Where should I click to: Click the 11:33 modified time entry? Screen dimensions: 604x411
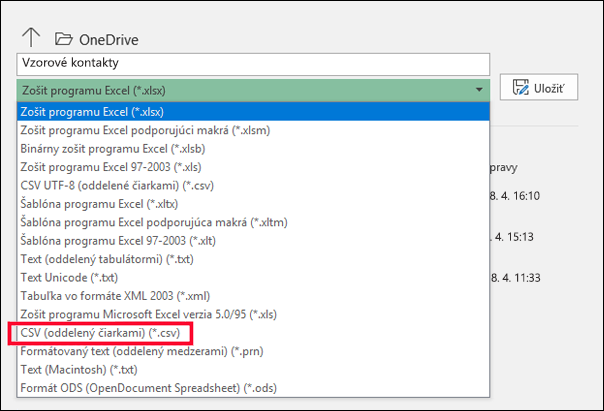coord(515,278)
